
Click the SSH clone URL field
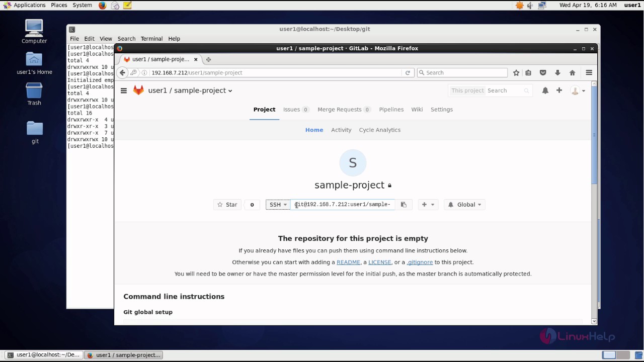tap(343, 205)
